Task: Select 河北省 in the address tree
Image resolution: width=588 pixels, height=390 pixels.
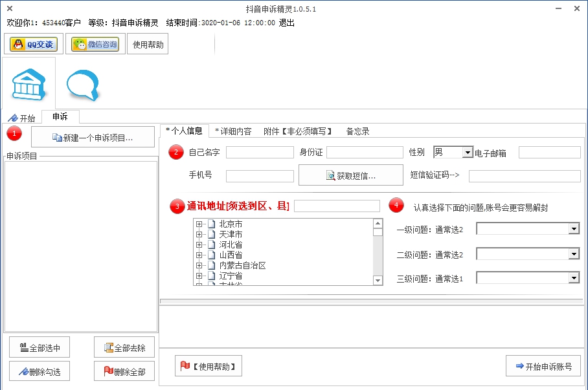Action: (231, 244)
